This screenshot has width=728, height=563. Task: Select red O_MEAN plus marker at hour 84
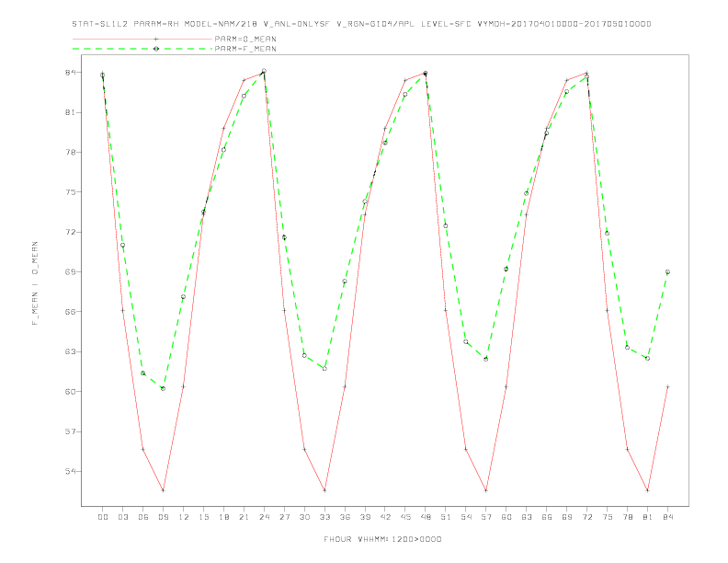(667, 386)
